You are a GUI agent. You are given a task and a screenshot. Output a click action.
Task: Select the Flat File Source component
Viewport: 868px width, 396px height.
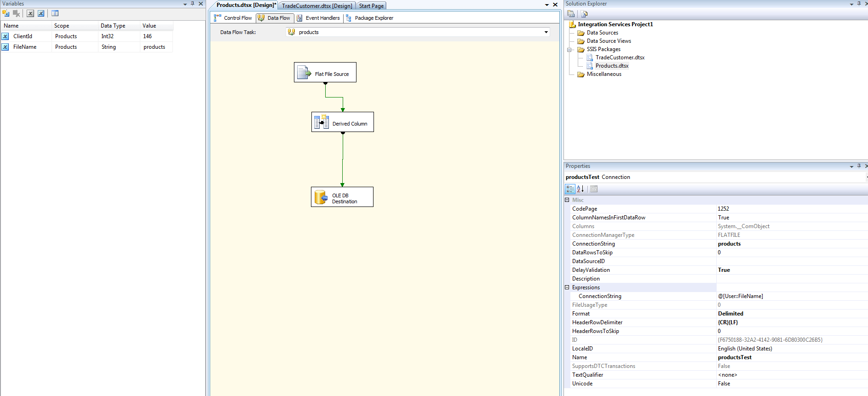(325, 73)
